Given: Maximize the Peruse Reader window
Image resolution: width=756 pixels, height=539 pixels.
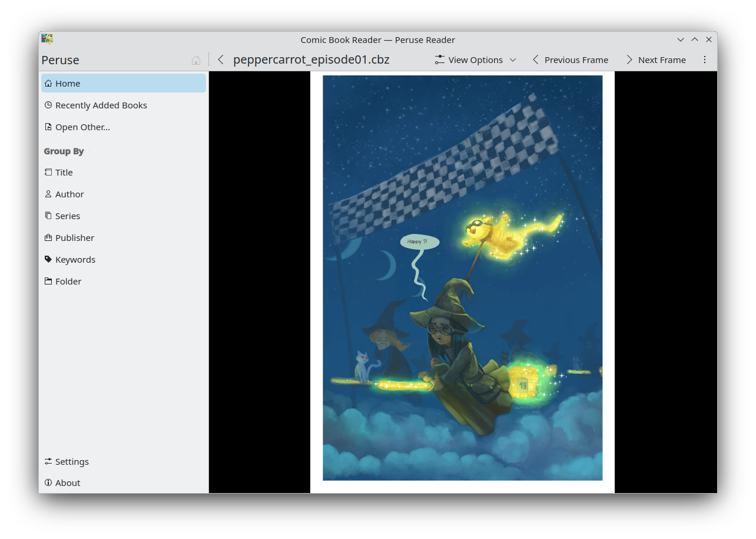Looking at the screenshot, I should pyautogui.click(x=695, y=39).
